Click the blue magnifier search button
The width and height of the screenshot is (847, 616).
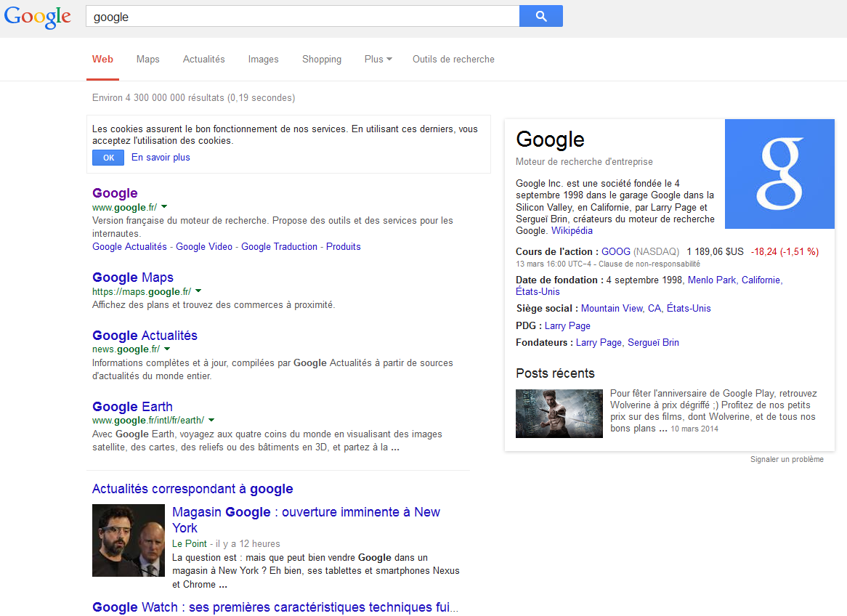click(x=540, y=16)
